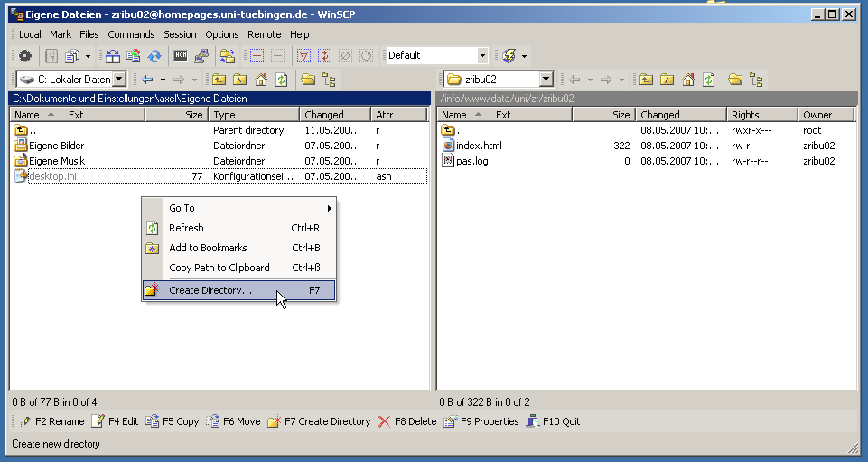The height and width of the screenshot is (462, 868).
Task: Click F7 Create Directory bottom button
Action: click(319, 421)
